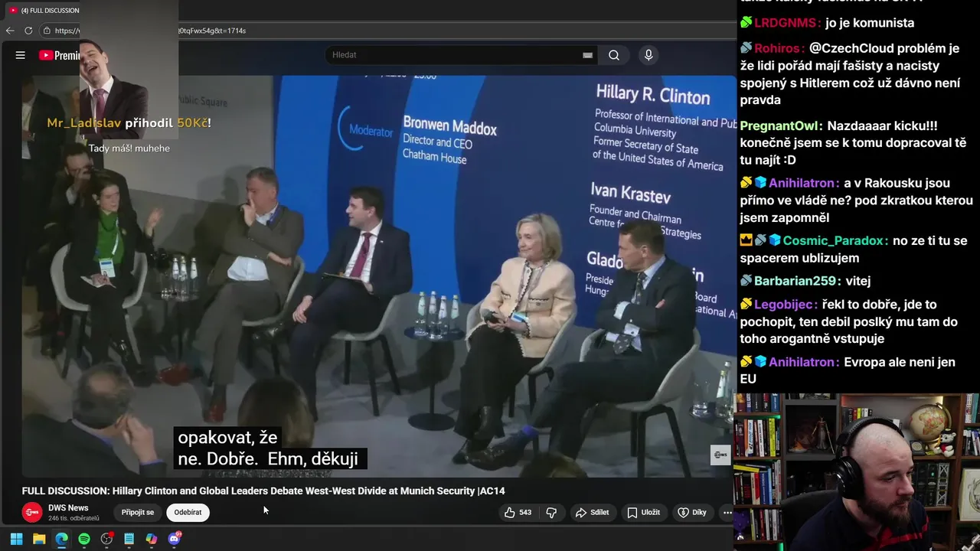Open the DWS News channel avatar
980x551 pixels.
point(32,513)
